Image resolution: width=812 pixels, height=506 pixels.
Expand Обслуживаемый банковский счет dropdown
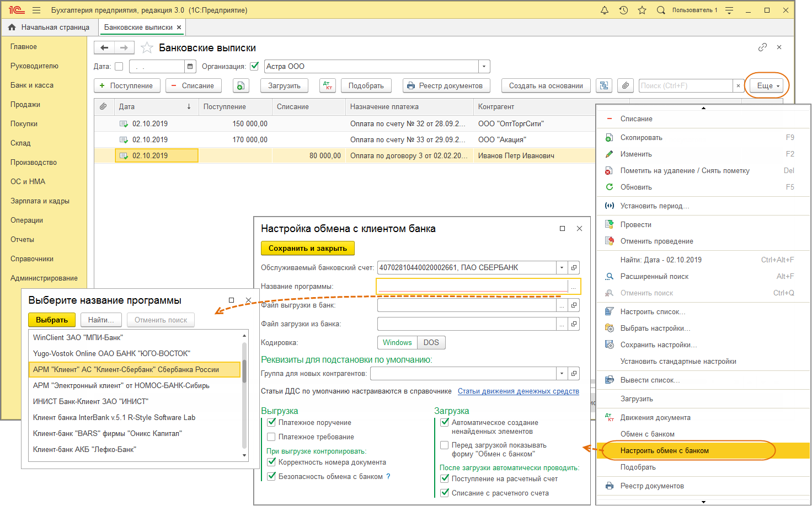562,268
